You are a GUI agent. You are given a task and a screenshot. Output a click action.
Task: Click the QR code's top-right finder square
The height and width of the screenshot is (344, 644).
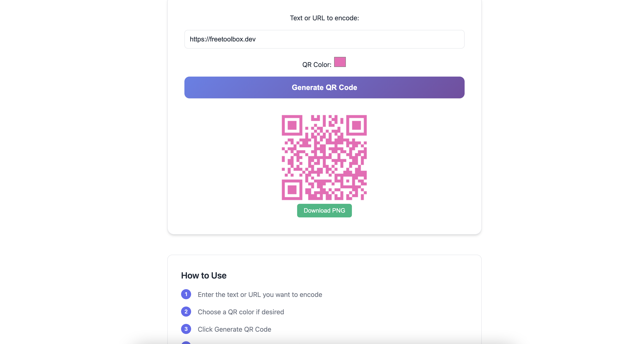pyautogui.click(x=356, y=125)
